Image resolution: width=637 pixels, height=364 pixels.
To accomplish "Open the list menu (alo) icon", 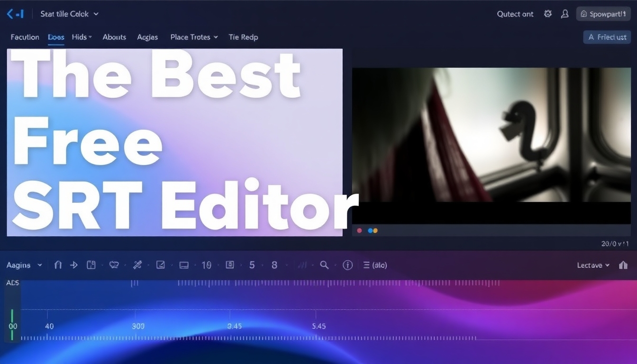I will click(x=374, y=265).
